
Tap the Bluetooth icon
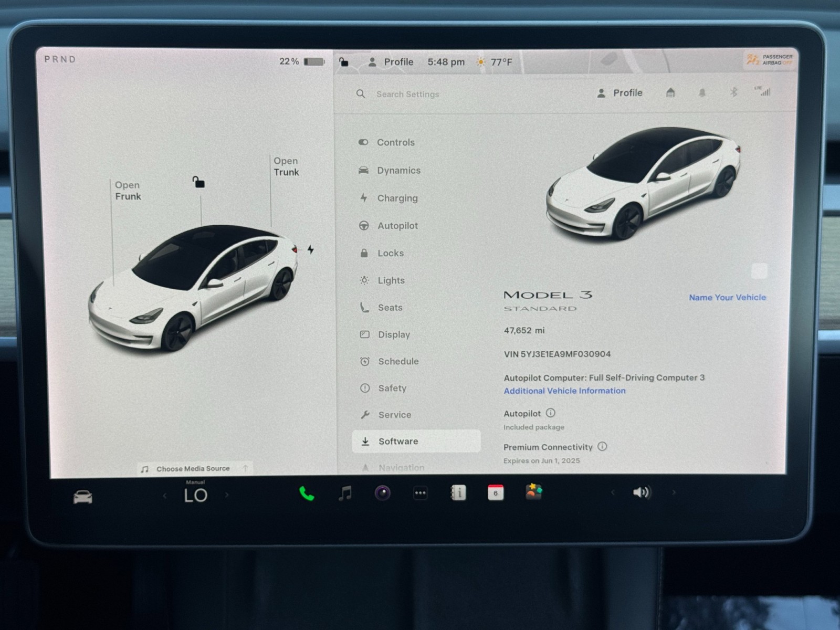click(x=733, y=92)
